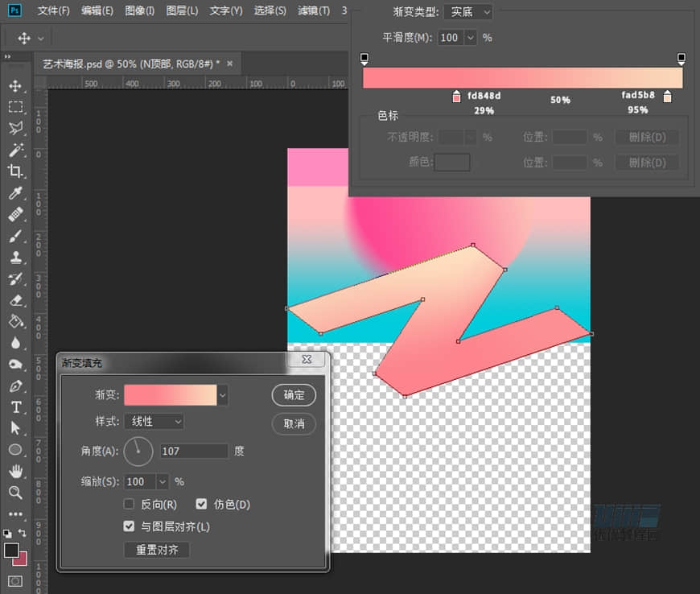The height and width of the screenshot is (594, 700).
Task: Open the 选择(S) menu
Action: click(270, 10)
